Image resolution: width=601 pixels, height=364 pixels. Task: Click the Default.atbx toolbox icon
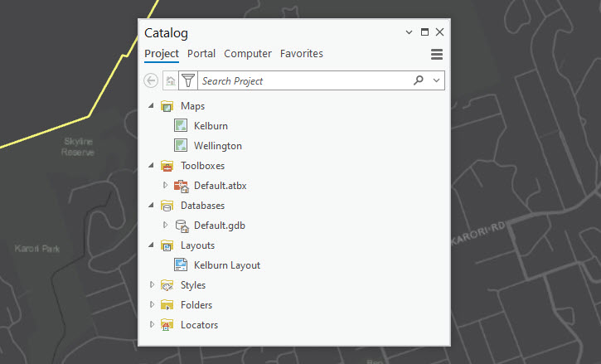tap(182, 186)
